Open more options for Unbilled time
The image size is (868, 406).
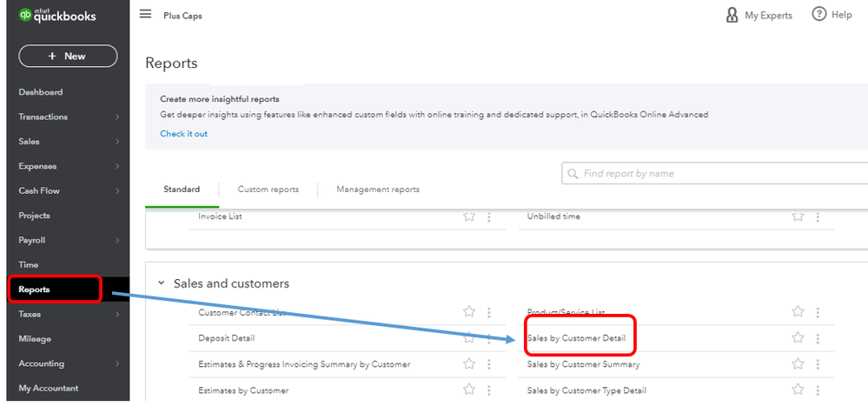pyautogui.click(x=818, y=216)
